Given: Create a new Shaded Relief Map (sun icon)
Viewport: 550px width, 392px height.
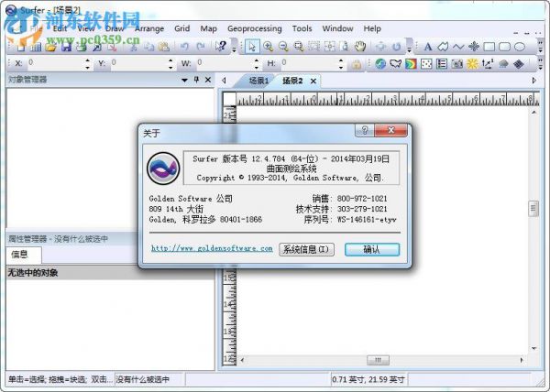Looking at the screenshot, I should pyautogui.click(x=472, y=64).
